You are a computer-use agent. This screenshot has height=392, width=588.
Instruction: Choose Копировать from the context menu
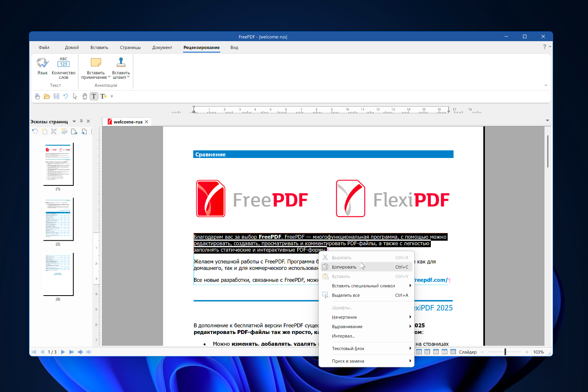pos(367,267)
